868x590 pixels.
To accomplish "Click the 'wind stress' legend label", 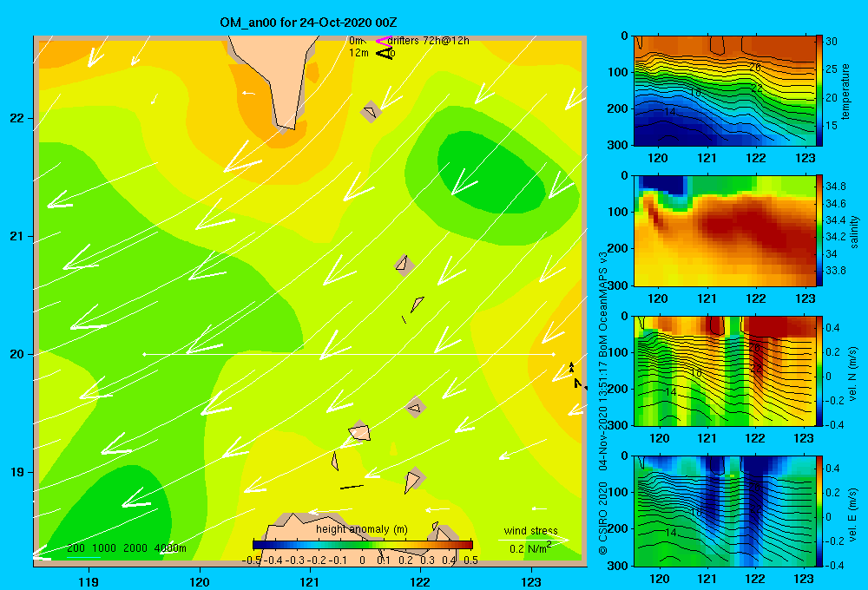I will tap(531, 530).
